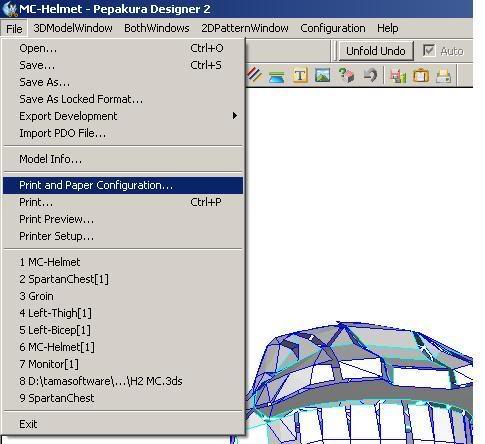Viewport: 485px width, 444px height.
Task: Toggle the Auto checkbox
Action: click(429, 51)
